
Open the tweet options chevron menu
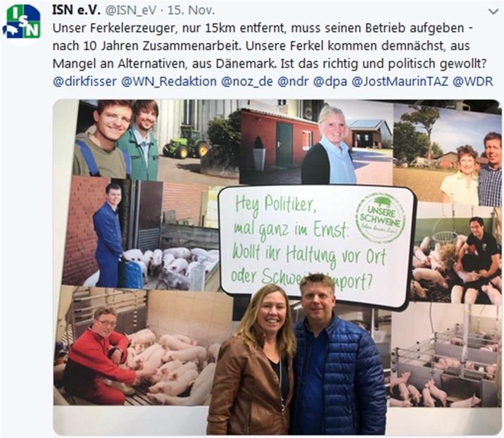tap(493, 12)
